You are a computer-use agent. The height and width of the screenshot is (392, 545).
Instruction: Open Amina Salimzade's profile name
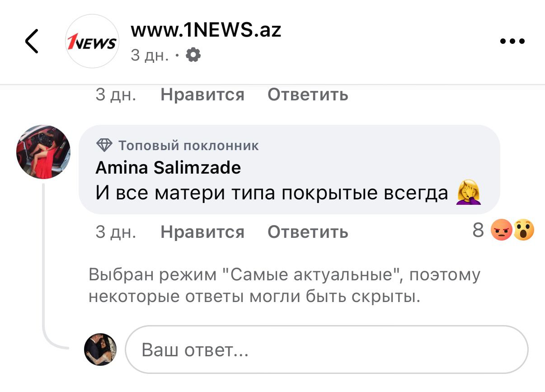click(x=168, y=168)
